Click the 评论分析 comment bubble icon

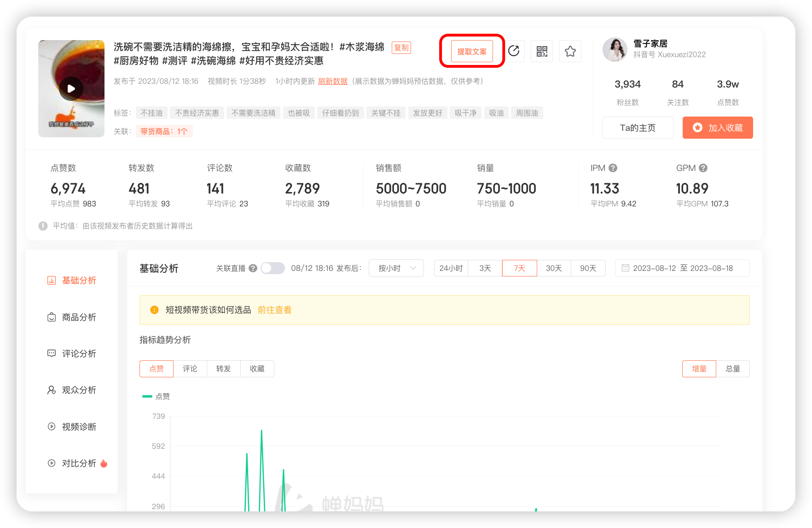coord(52,353)
